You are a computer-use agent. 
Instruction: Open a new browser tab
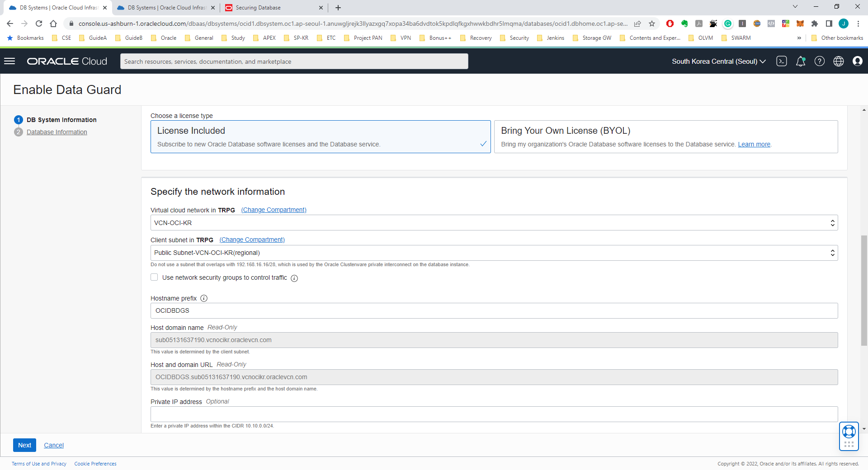pyautogui.click(x=338, y=8)
